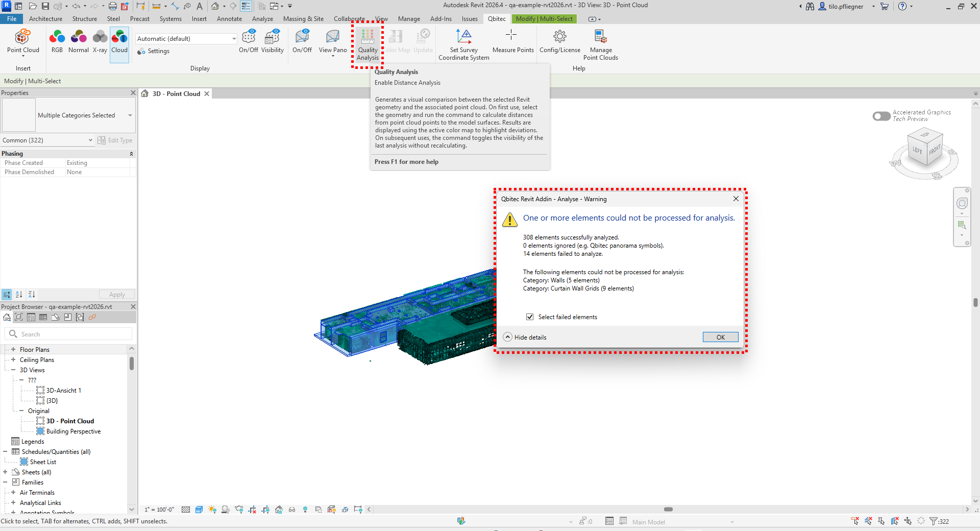This screenshot has width=980, height=531.
Task: Open the File menu
Action: point(12,19)
